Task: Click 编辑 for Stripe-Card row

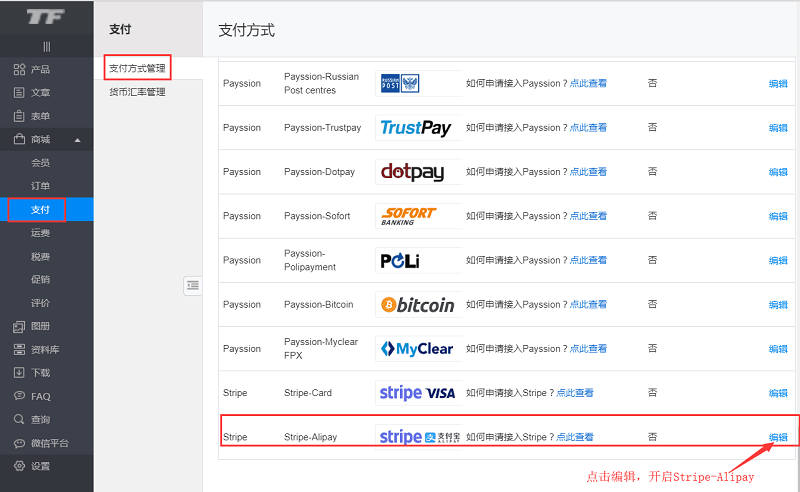Action: pyautogui.click(x=778, y=393)
